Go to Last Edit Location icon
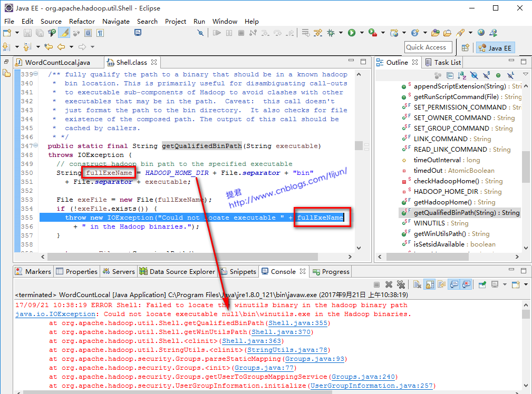532x394 pixels. coord(49,47)
